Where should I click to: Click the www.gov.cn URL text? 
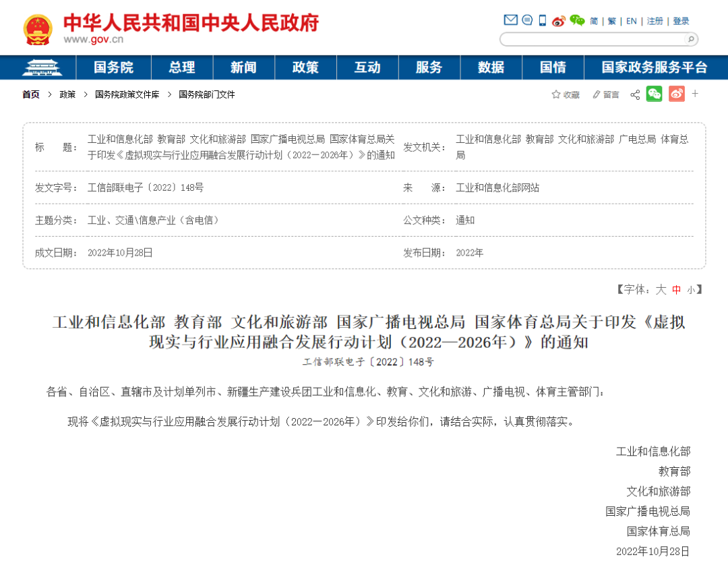[x=93, y=40]
